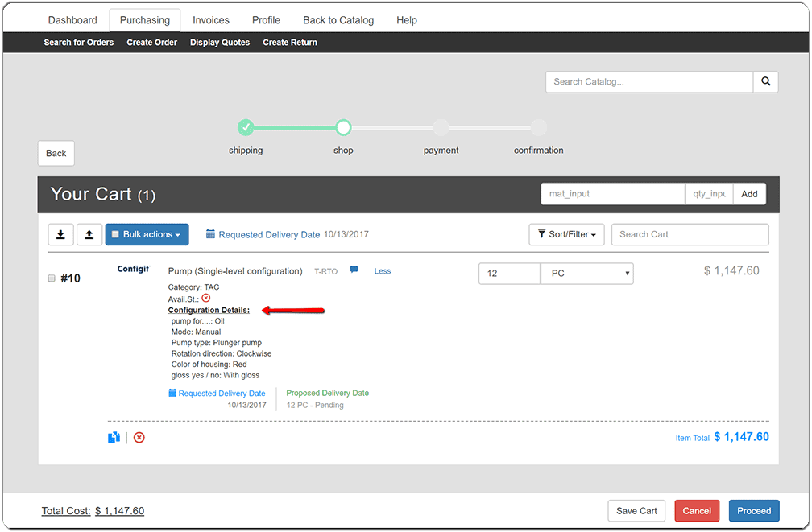The width and height of the screenshot is (812, 532).
Task: Click into the Search Cart field
Action: [690, 234]
